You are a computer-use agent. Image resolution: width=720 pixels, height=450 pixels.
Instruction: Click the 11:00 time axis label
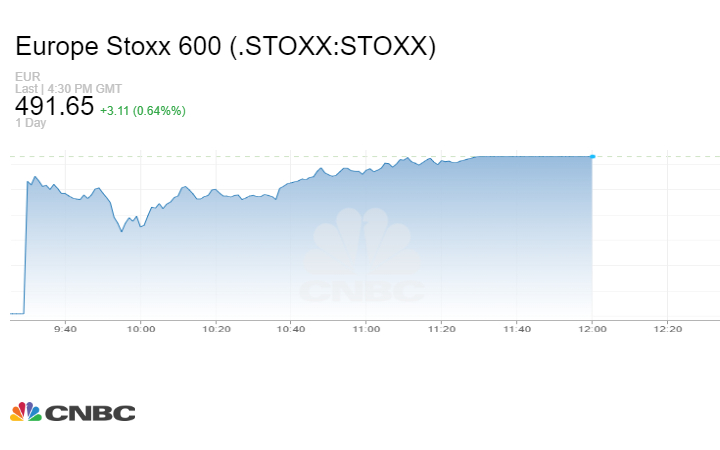(366, 329)
